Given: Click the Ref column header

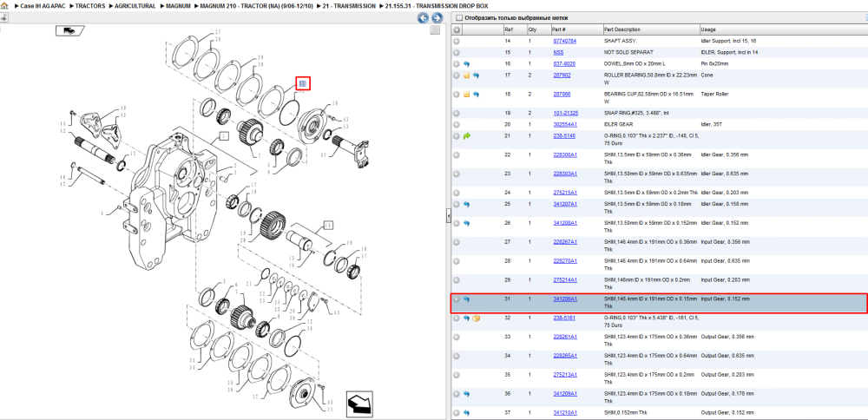Looking at the screenshot, I should click(514, 30).
